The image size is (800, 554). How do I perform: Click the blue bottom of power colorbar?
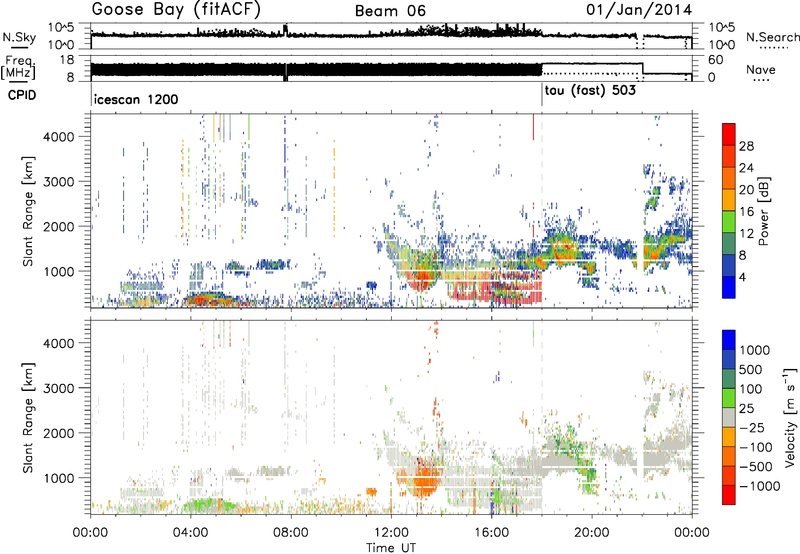pyautogui.click(x=729, y=288)
